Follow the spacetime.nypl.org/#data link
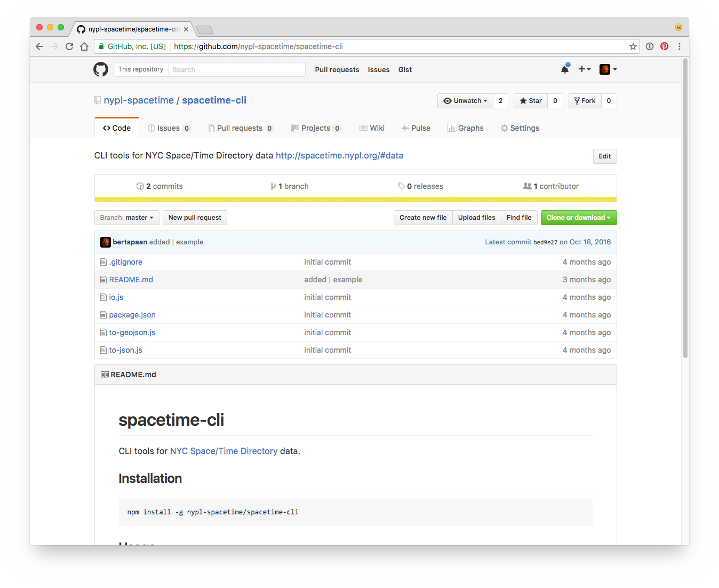Screen dimensions: 719x588 pyautogui.click(x=339, y=155)
